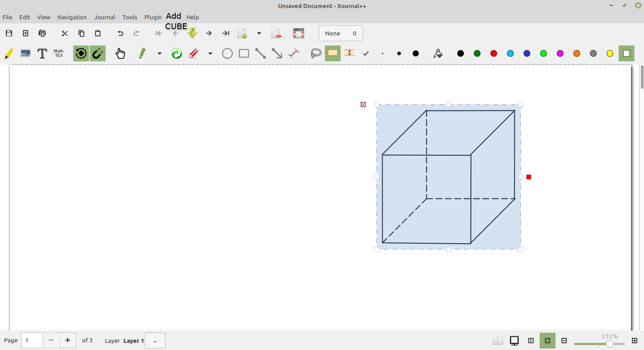Viewport: 644px width, 350px height.
Task: Open the new page type dropdown
Action: 259,33
